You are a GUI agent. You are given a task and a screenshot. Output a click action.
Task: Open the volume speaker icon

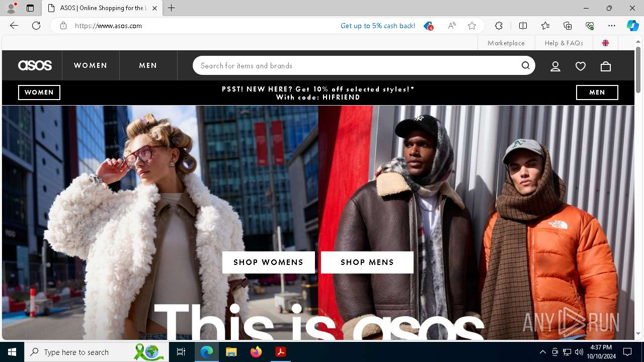pos(579,352)
